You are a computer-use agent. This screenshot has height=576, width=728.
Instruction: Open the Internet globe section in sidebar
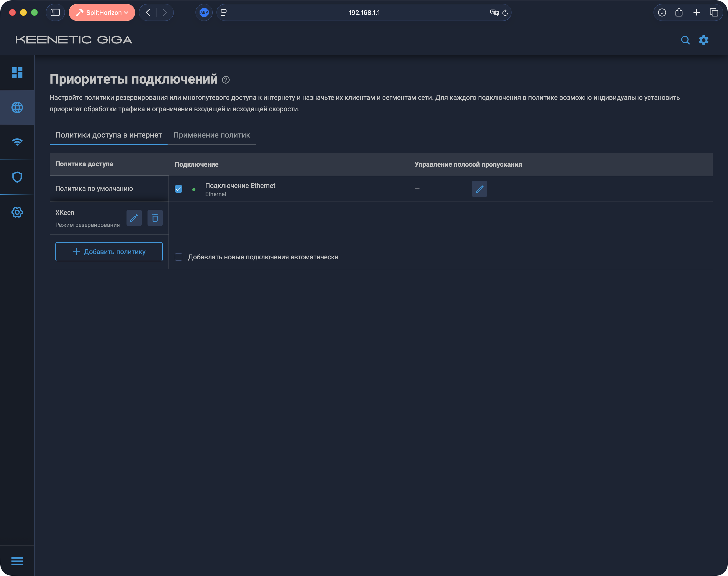(17, 107)
